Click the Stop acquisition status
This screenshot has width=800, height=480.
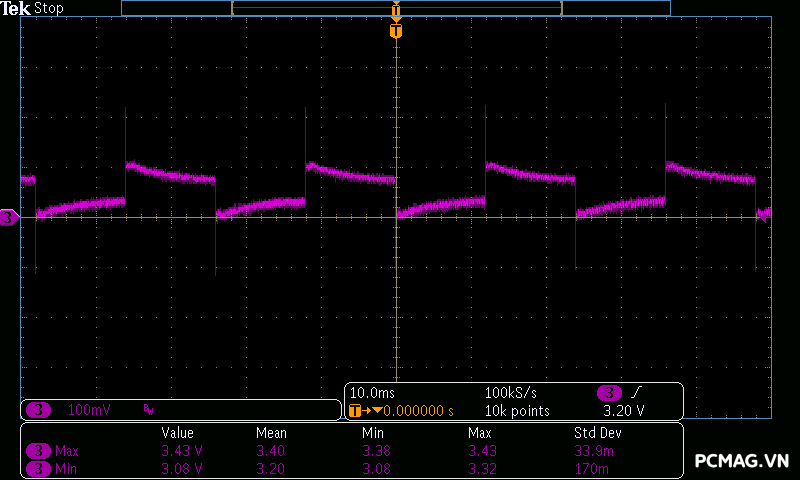click(49, 8)
